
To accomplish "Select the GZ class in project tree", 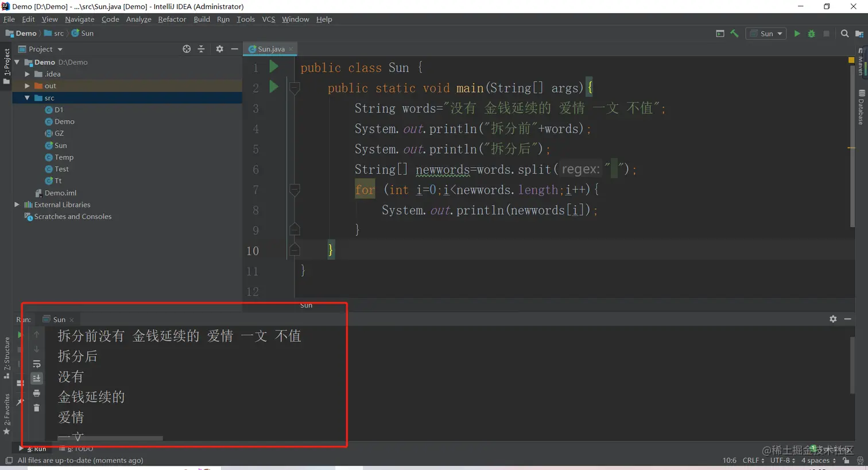I will pyautogui.click(x=55, y=133).
